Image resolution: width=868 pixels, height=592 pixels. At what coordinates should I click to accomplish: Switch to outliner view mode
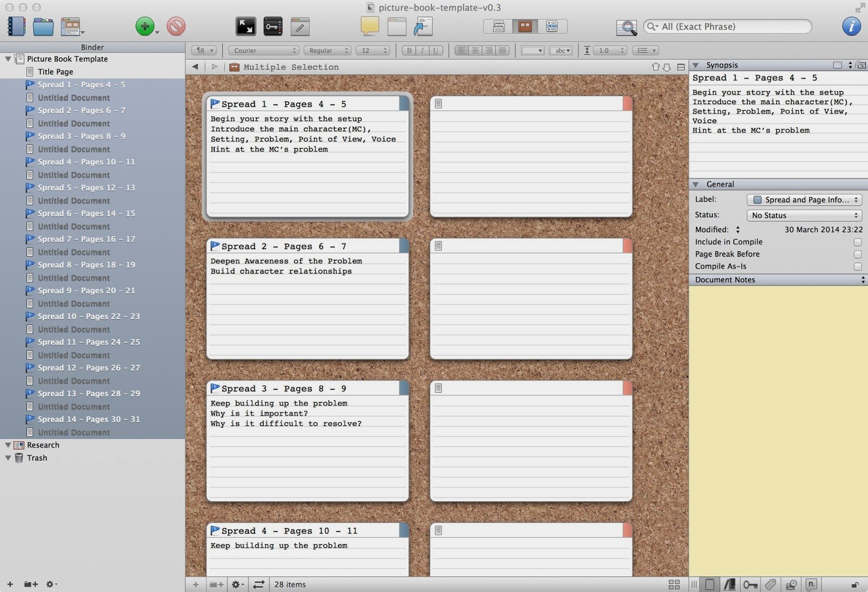click(x=552, y=26)
